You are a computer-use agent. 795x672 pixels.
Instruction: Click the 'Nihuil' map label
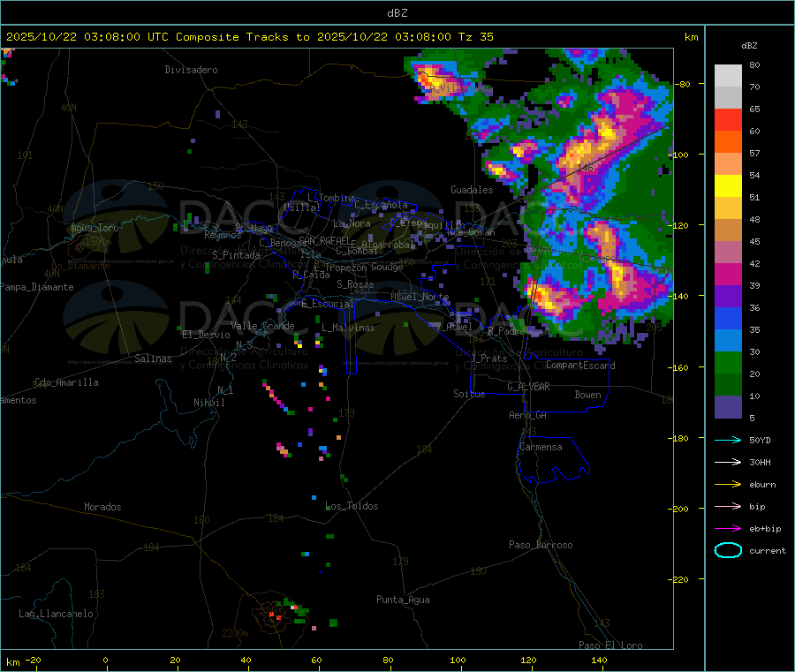tap(208, 403)
